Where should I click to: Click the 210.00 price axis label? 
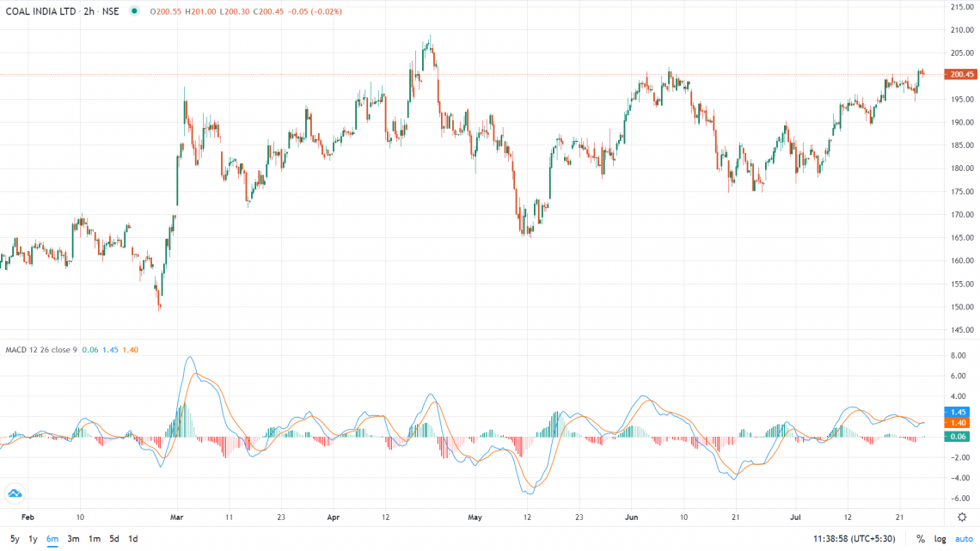[962, 30]
